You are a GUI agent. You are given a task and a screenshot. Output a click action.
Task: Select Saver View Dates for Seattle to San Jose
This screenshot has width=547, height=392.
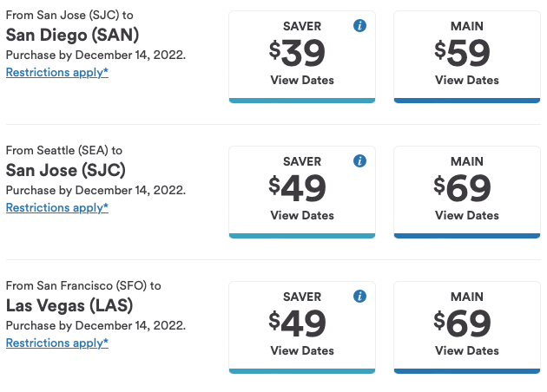click(x=302, y=215)
